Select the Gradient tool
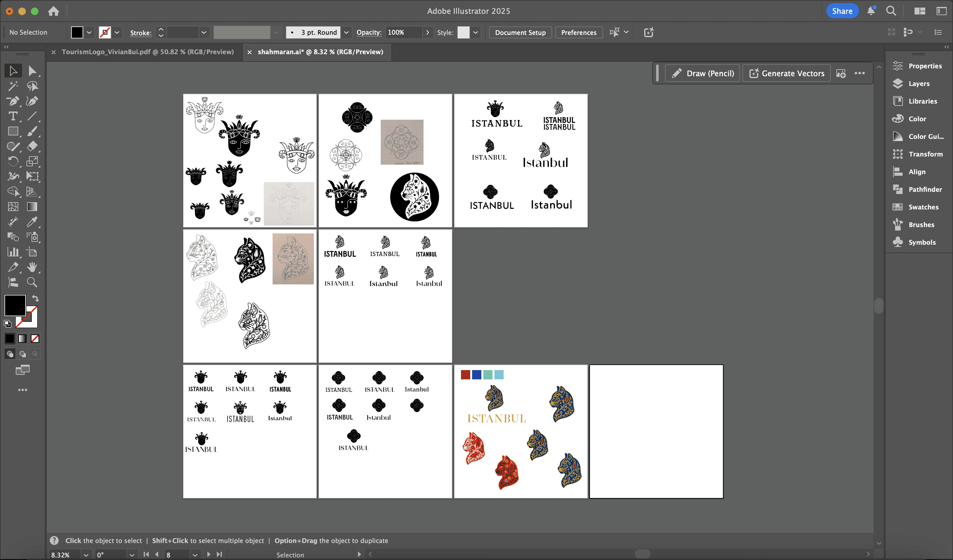Screen dimensions: 953x560 [32, 207]
